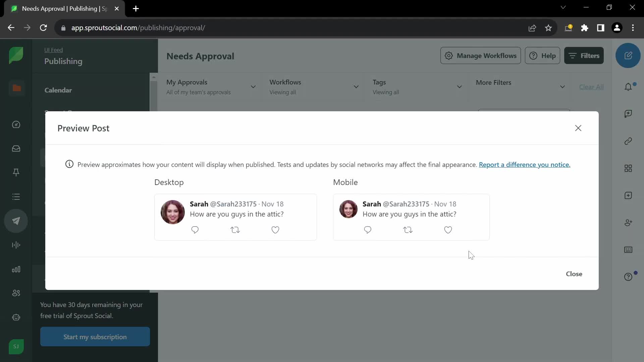Click retweet icon in Desktop preview
Image resolution: width=644 pixels, height=362 pixels.
[235, 230]
